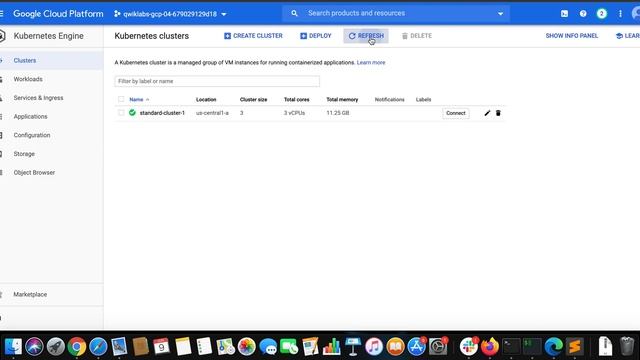Toggle the select-all clusters checkbox
Image resolution: width=640 pixels, height=360 pixels.
(x=121, y=99)
